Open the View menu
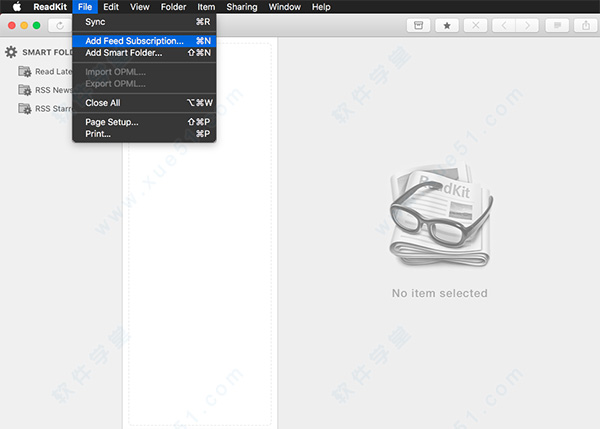This screenshot has height=429, width=600. 140,7
